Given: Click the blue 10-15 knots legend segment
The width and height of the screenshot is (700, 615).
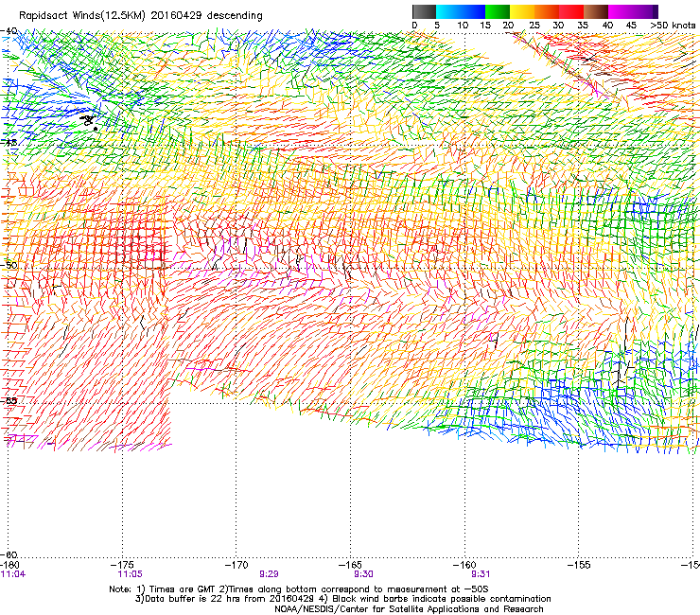Looking at the screenshot, I should point(473,11).
